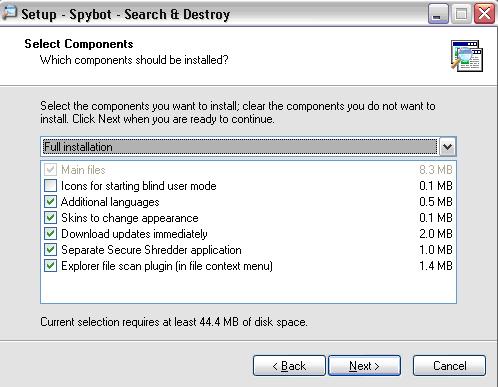Click the Spybot setup title bar icon

pos(9,13)
